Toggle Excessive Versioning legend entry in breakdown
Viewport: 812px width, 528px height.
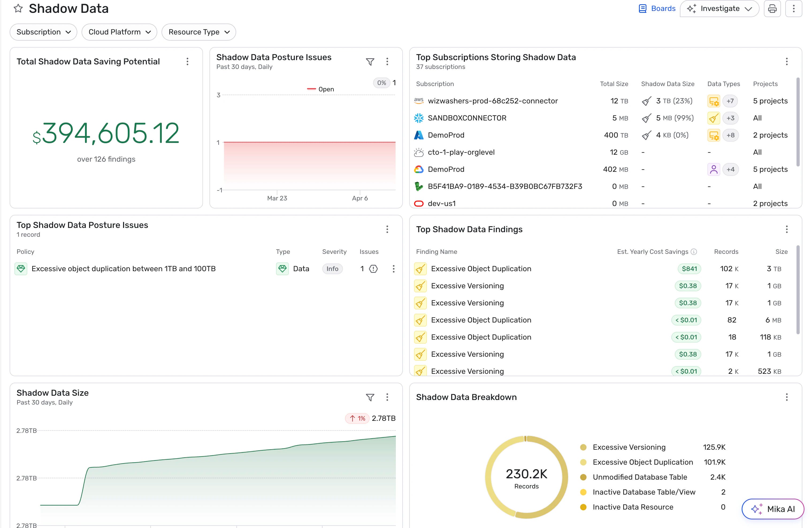629,447
